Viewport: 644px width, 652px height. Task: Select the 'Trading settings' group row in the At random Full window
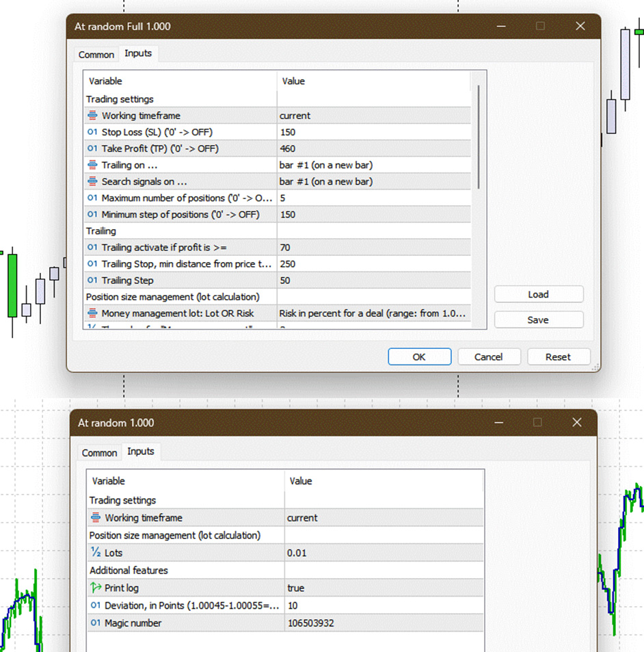point(278,99)
